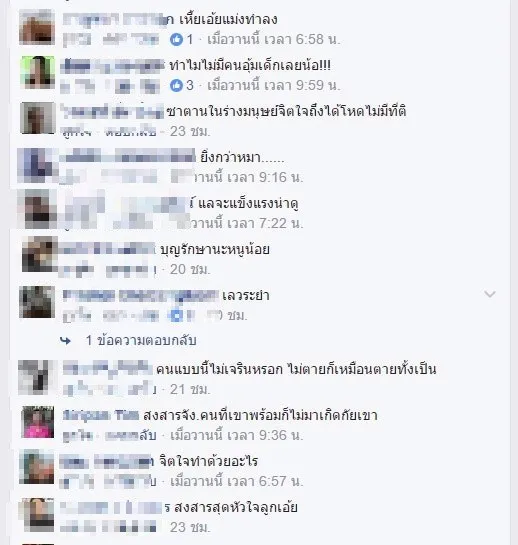The width and height of the screenshot is (518, 545).
Task: Click the timestamp เมื่อวานนี้ เวลา 6:58 น.
Action: click(x=274, y=39)
